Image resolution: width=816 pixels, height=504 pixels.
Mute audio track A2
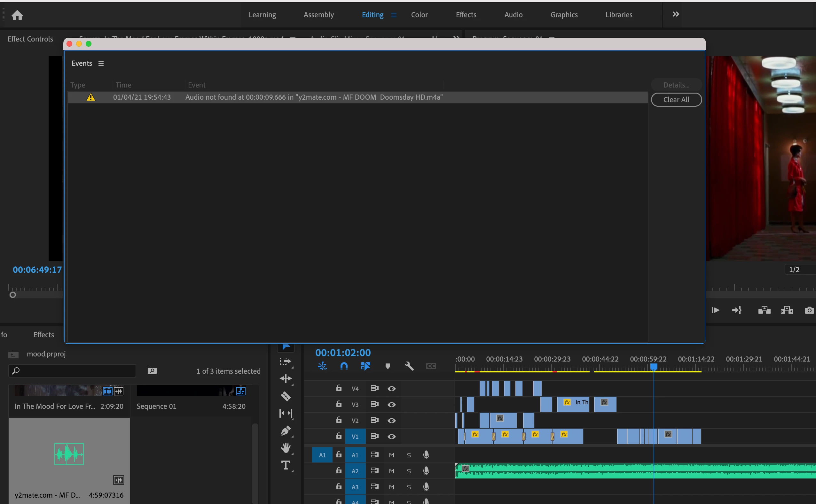[x=392, y=471]
